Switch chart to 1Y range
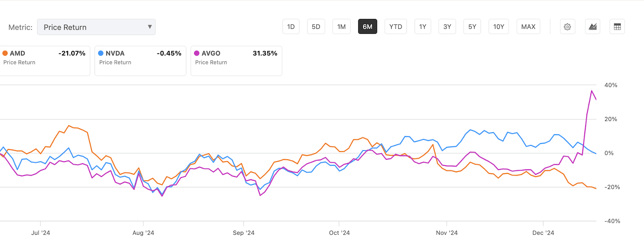This screenshot has width=644, height=249. pos(423,27)
